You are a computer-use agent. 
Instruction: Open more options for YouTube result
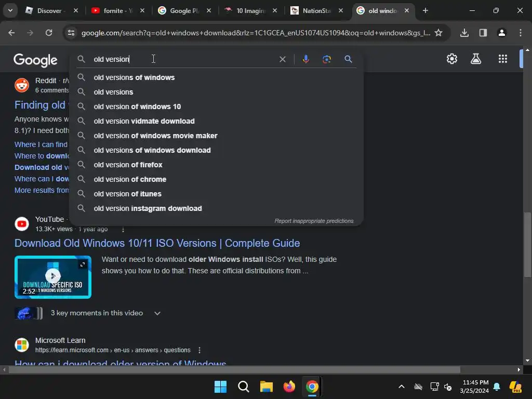[x=123, y=229]
